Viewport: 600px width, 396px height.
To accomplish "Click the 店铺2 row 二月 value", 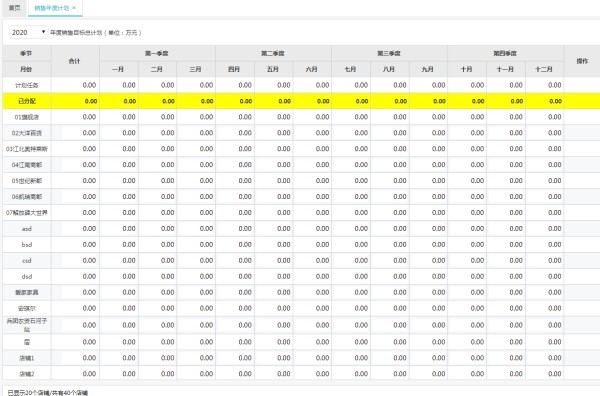I will click(168, 373).
